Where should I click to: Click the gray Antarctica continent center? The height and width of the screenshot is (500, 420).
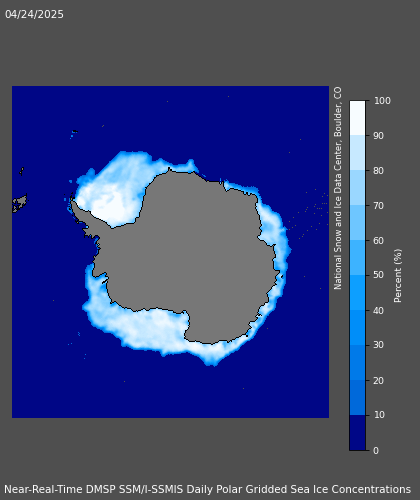tap(193, 253)
